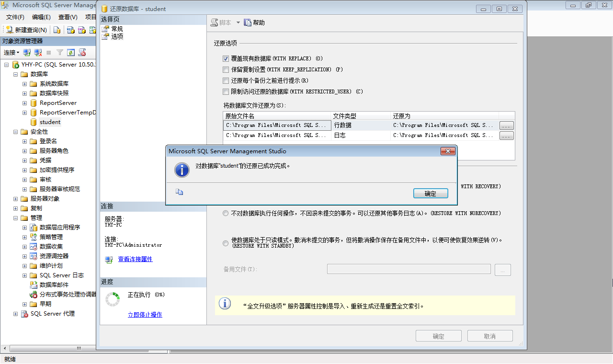Viewport: 613px width, 364px height.
Task: Click 确定 at bottom of restore dialog
Action: [x=438, y=336]
